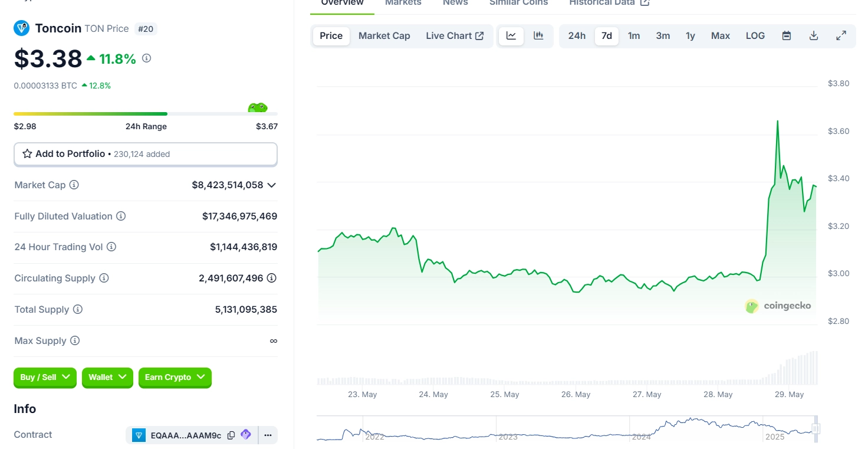The image size is (868, 449).
Task: Open price change info icon next to 11.8%
Action: click(x=147, y=58)
